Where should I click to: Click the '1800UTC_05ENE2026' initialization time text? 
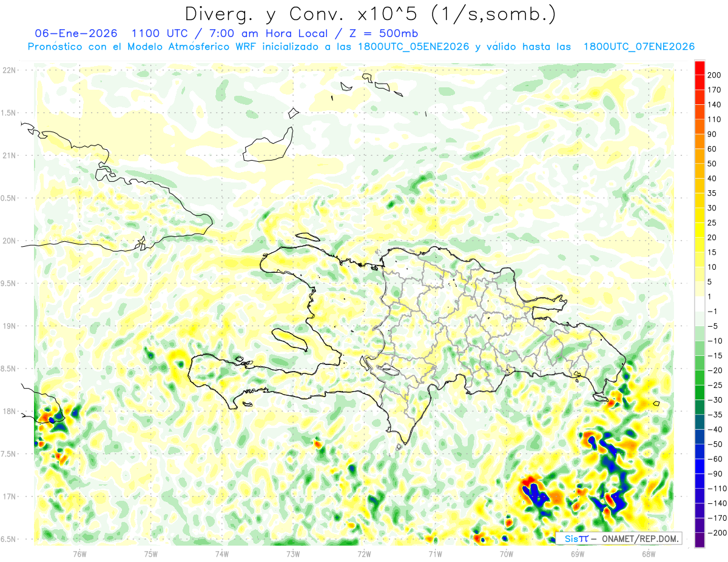click(x=414, y=47)
